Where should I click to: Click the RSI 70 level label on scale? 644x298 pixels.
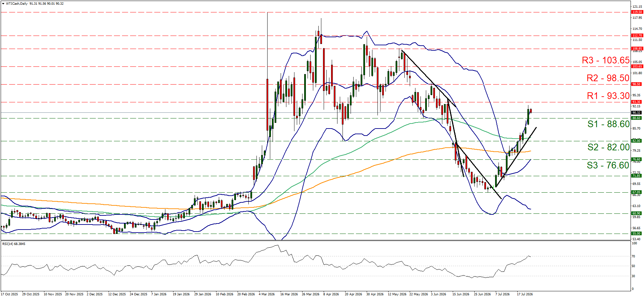click(633, 256)
